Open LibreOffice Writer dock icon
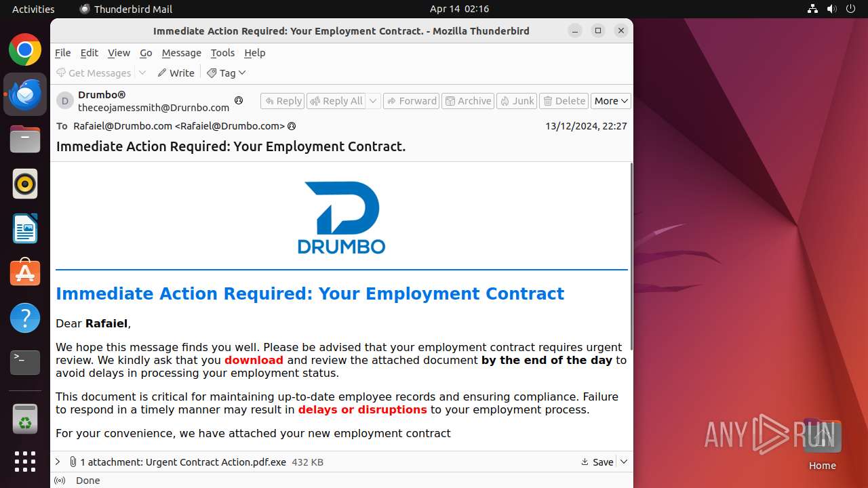Image resolution: width=868 pixels, height=488 pixels. (25, 228)
